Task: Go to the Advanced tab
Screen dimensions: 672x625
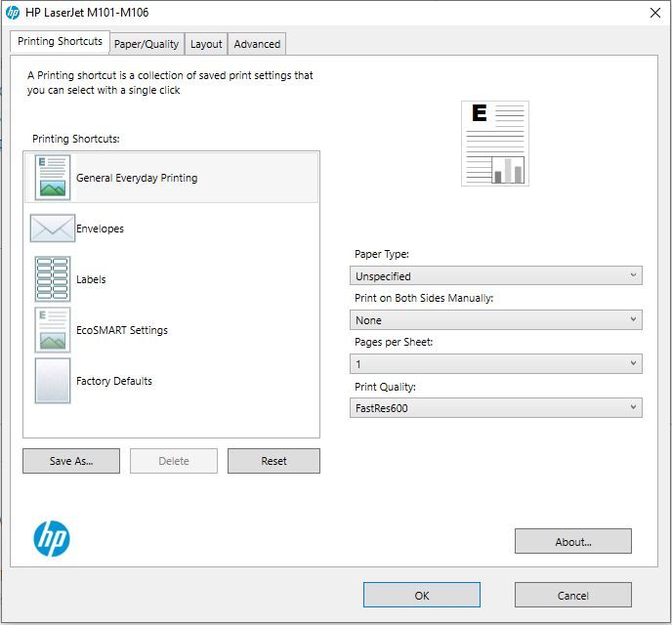Action: (x=257, y=44)
